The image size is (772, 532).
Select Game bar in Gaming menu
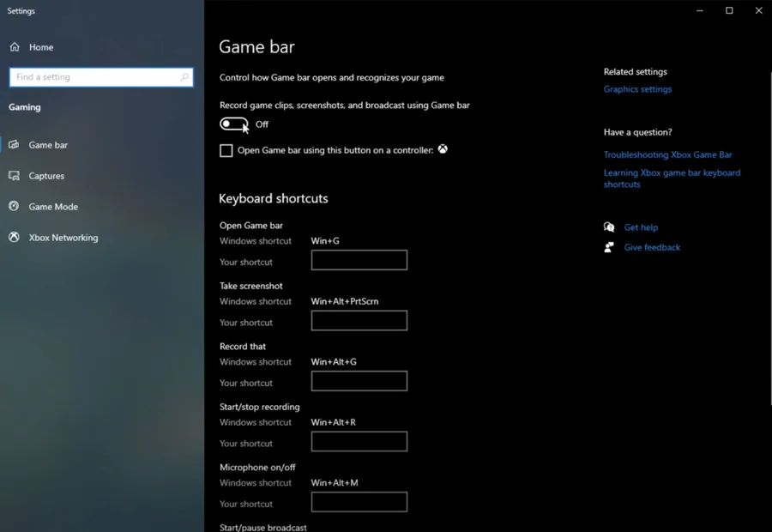click(x=48, y=145)
